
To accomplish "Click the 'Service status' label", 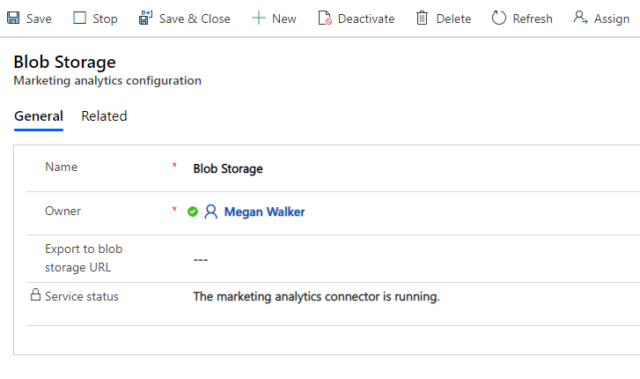I will pos(82,297).
